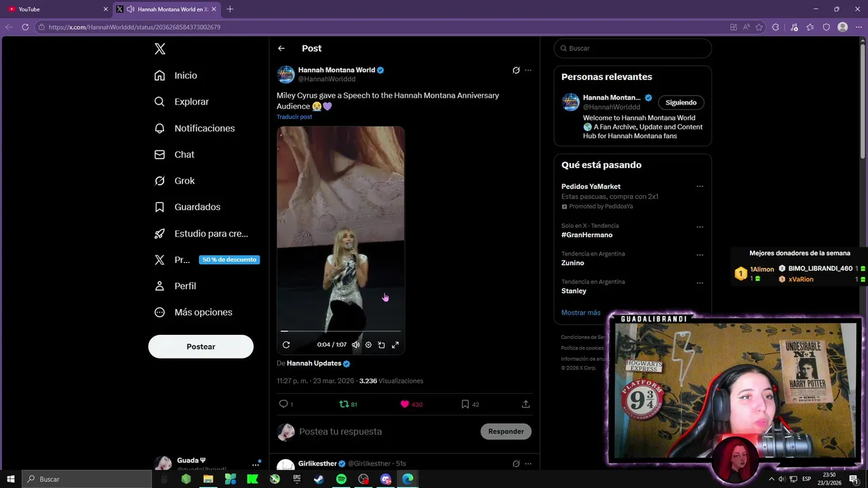This screenshot has height=488, width=868.
Task: Open Guardados bookmarks
Action: pyautogui.click(x=187, y=207)
